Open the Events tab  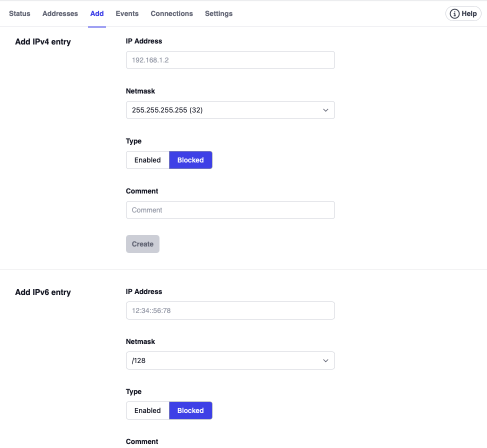tap(127, 13)
